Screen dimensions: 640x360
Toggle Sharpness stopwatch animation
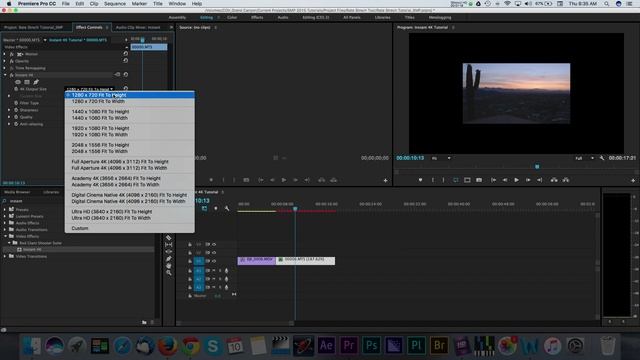tap(16, 110)
